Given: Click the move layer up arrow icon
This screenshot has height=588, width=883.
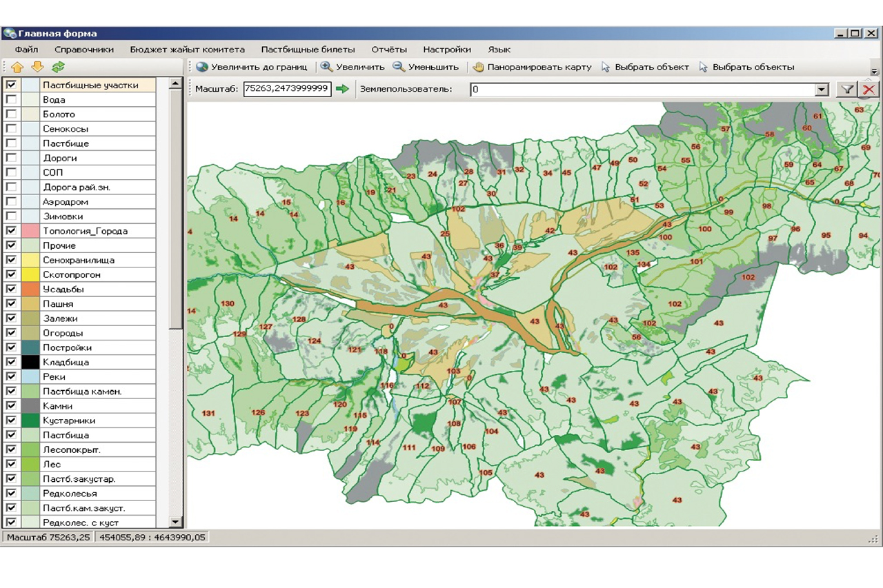Looking at the screenshot, I should (x=17, y=67).
